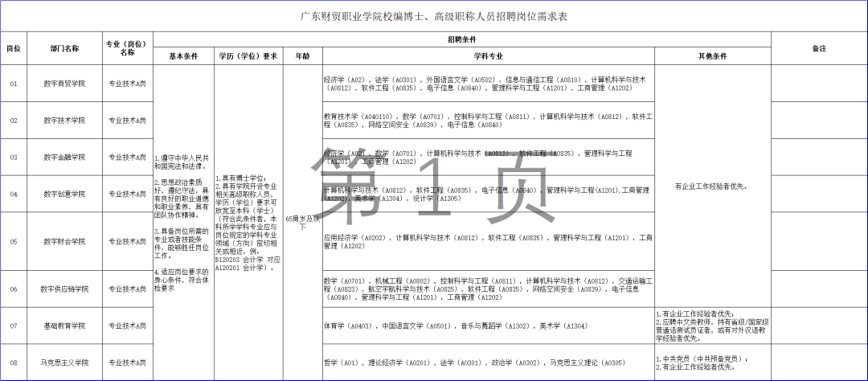
Task: Click the 年龄 column header
Action: click(x=303, y=56)
